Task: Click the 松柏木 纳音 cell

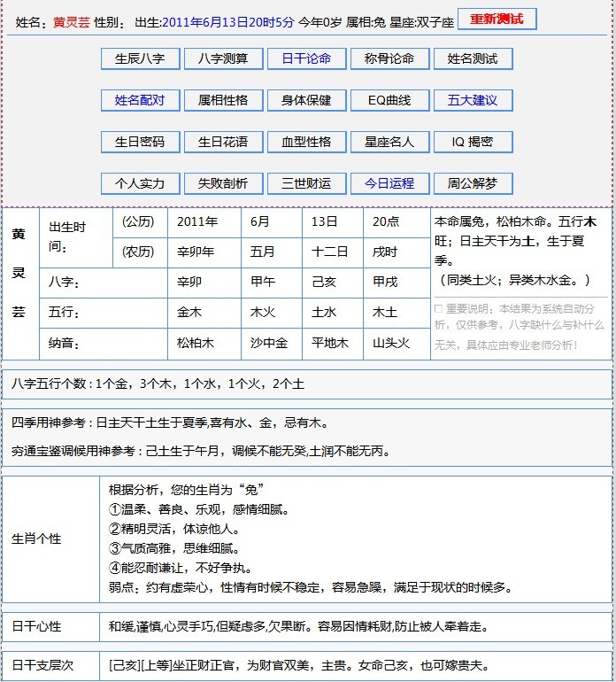Action: tap(204, 344)
